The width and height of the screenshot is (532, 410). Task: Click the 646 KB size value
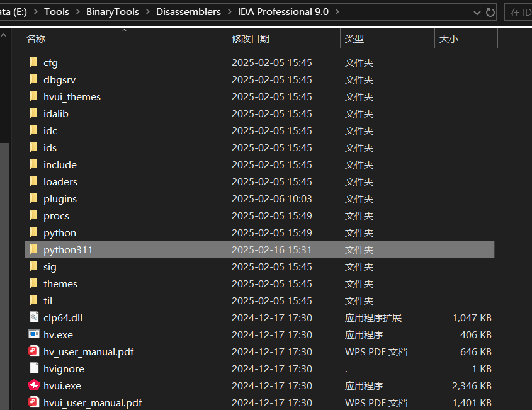click(476, 351)
